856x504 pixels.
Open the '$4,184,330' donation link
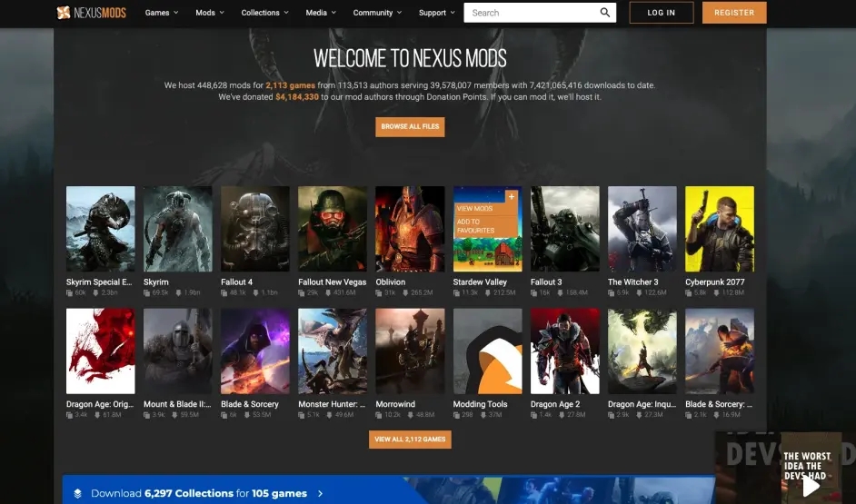point(297,96)
